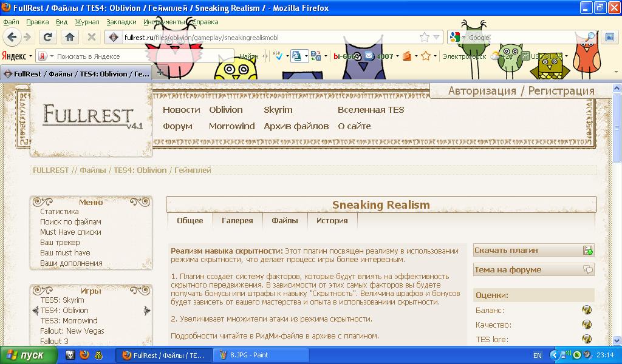Click the browser Back arrow button
This screenshot has width=622, height=364.
[12, 37]
